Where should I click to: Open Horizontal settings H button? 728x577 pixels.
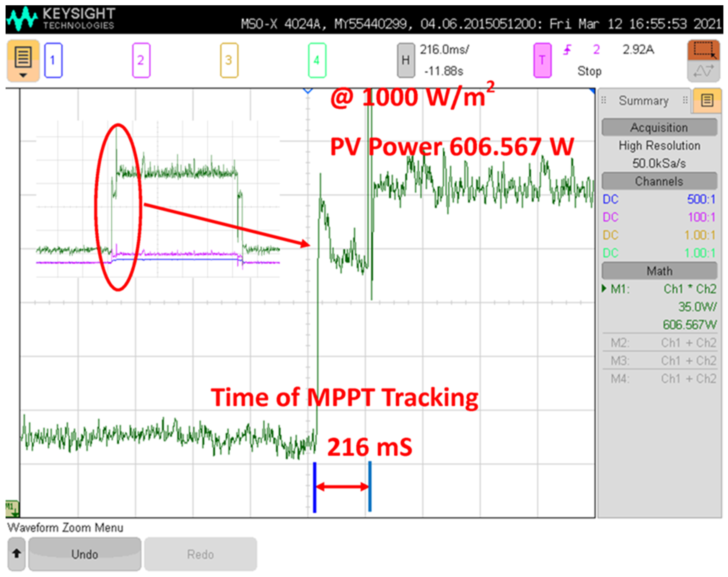tap(406, 60)
